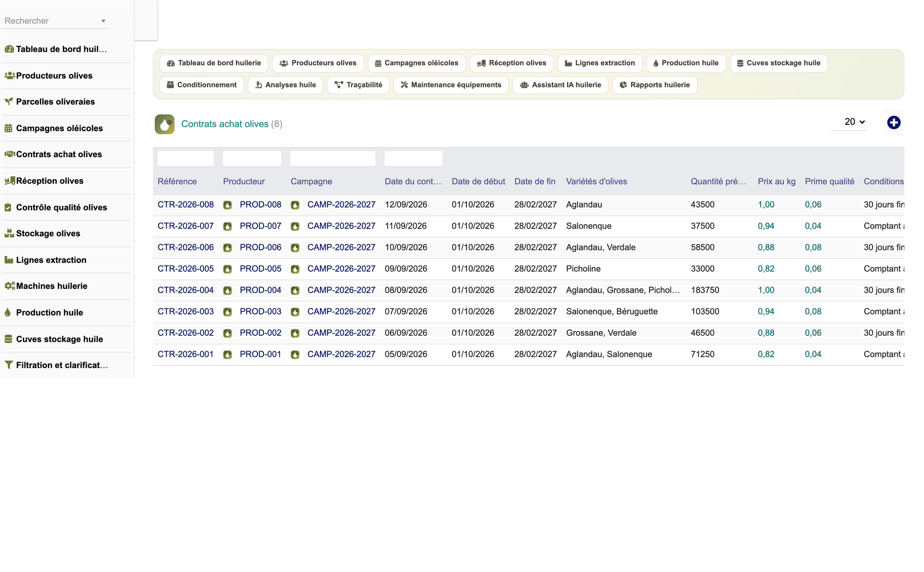Click the dashboard gauge icon in sidebar
The height and width of the screenshot is (572, 924).
click(x=9, y=49)
